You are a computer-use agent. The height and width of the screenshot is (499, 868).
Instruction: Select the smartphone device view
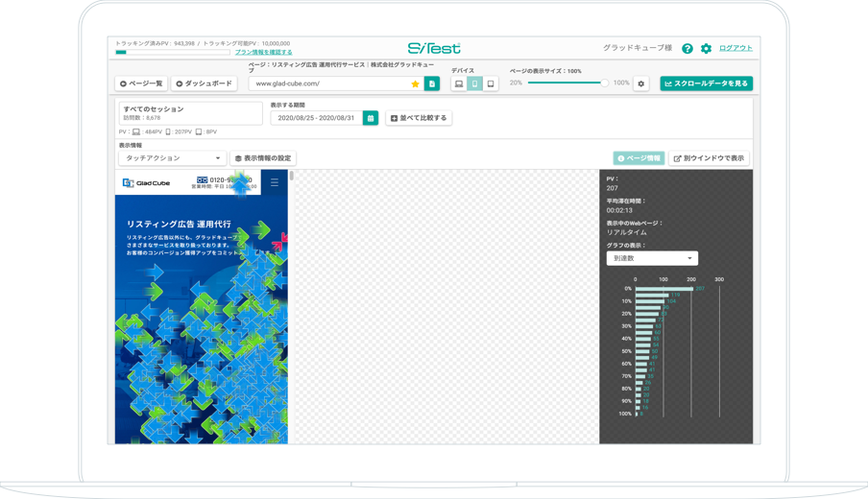[x=474, y=84]
